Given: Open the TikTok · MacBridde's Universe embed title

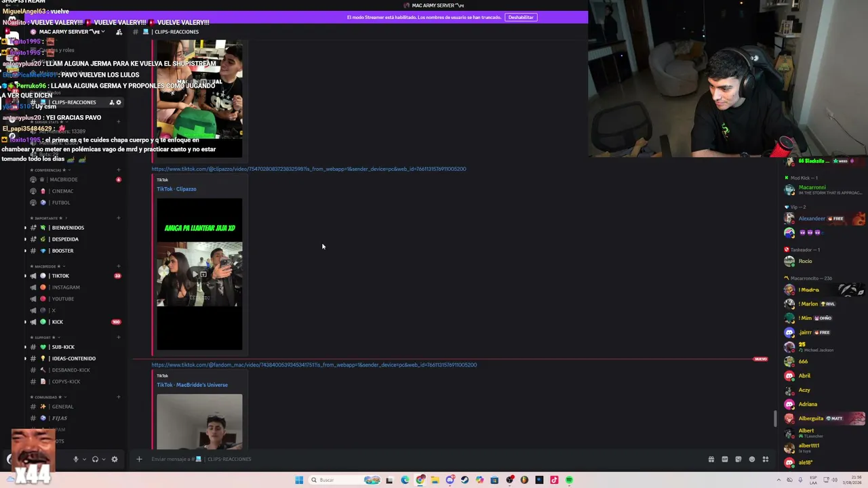Looking at the screenshot, I should click(192, 385).
